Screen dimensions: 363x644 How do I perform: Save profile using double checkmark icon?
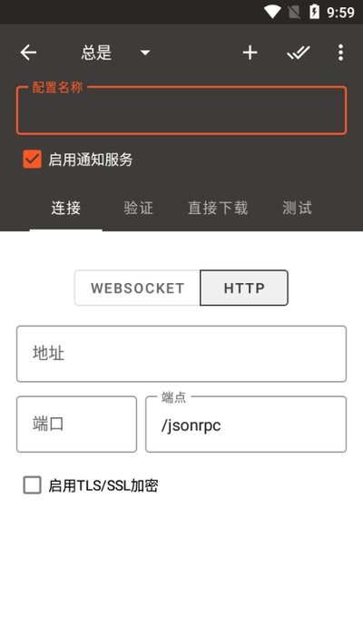[x=298, y=53]
